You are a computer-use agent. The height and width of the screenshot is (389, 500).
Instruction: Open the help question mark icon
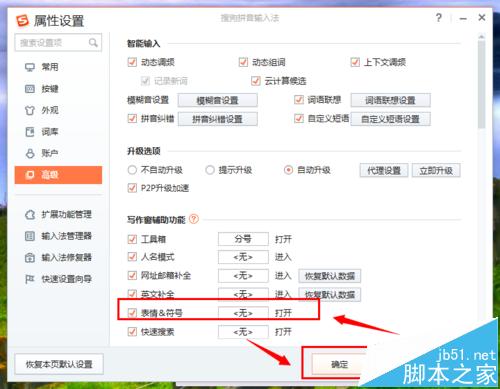point(439,18)
